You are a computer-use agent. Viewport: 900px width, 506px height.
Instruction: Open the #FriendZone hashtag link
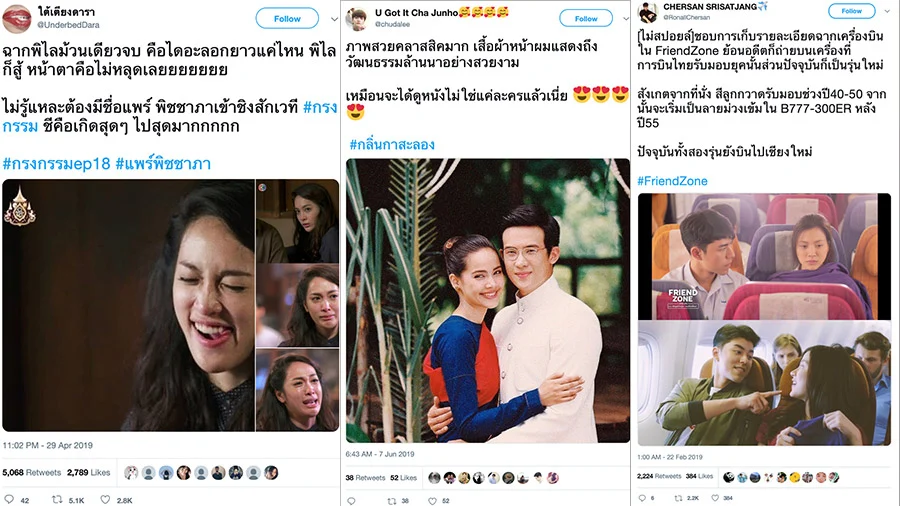[672, 181]
